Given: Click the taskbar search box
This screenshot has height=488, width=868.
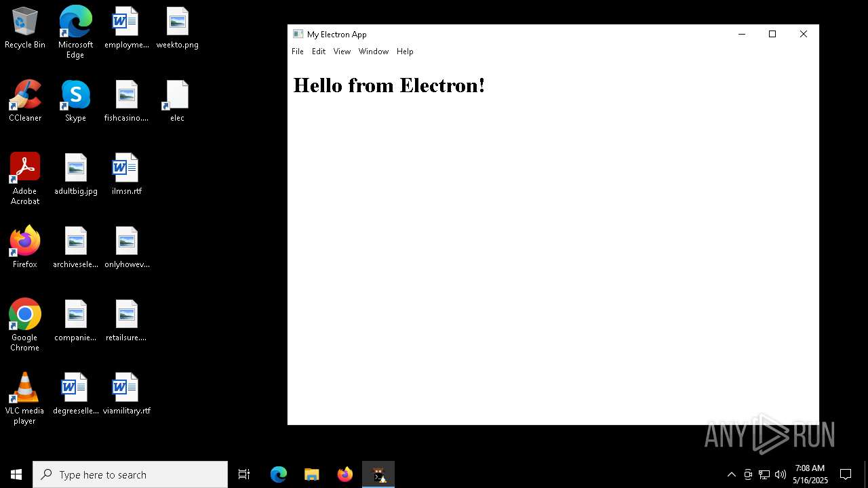Looking at the screenshot, I should [x=130, y=474].
